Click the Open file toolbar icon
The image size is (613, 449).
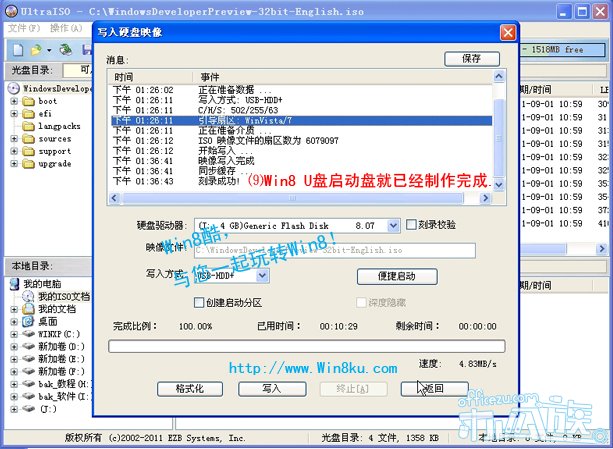(x=36, y=50)
